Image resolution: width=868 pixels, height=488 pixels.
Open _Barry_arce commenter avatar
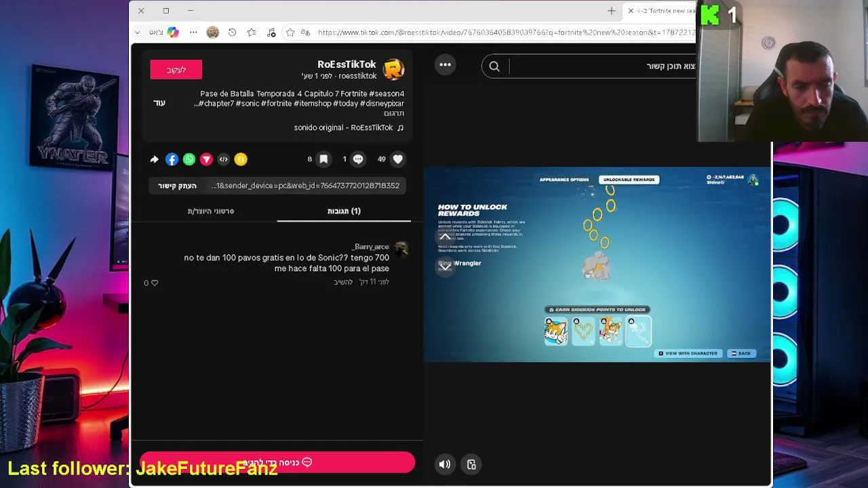401,248
